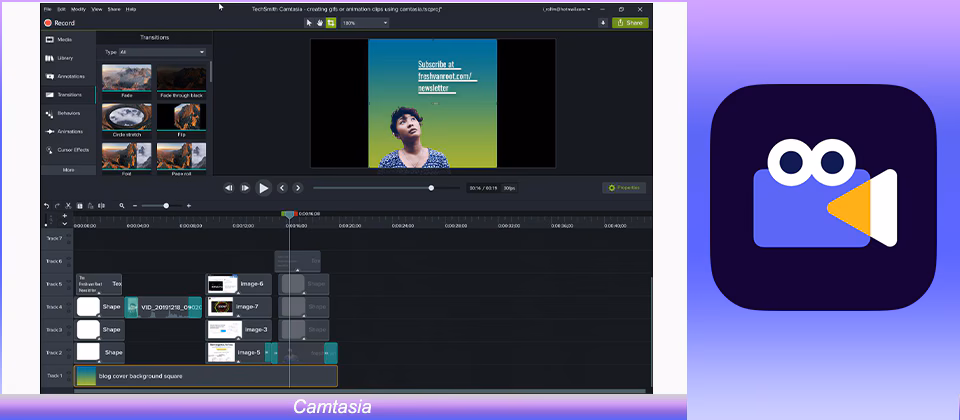Open the Share menu in menu bar

point(114,9)
